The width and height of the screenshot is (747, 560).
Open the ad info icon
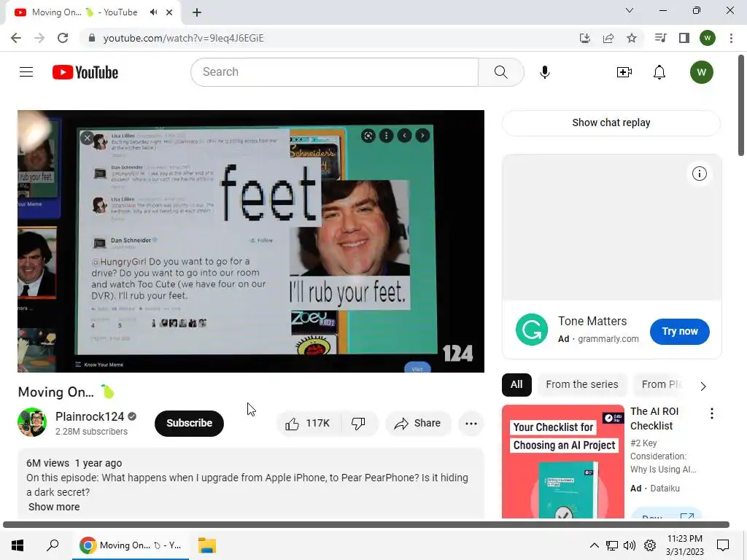pos(699,174)
